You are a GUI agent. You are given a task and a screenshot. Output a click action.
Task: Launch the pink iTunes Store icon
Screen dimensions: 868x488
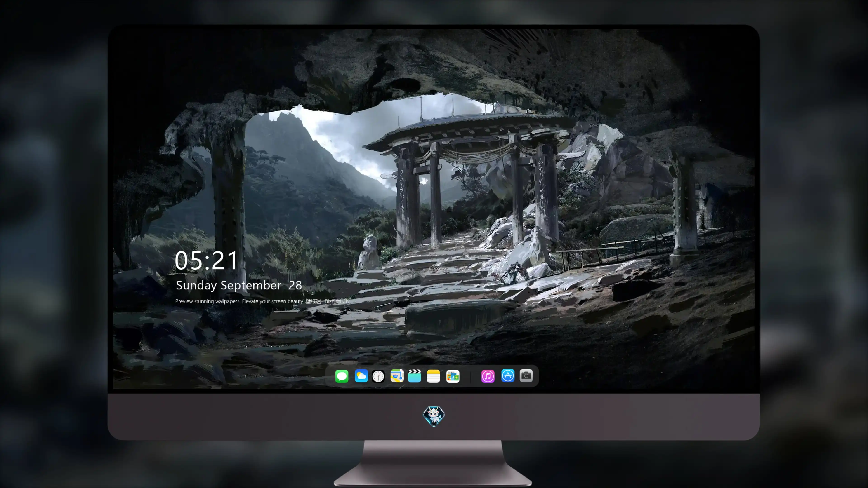(488, 376)
